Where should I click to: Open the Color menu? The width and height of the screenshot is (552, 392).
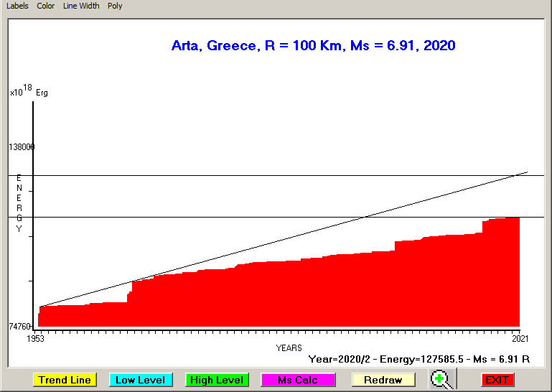(45, 6)
